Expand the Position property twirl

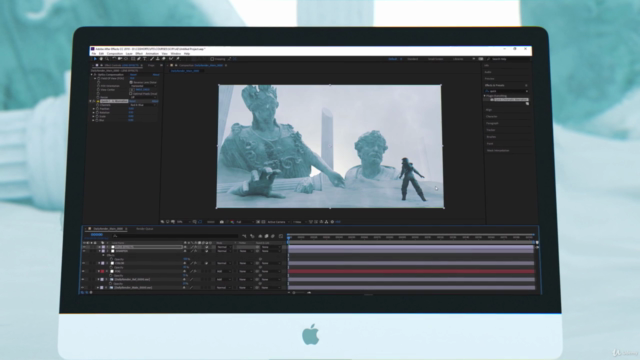94,109
